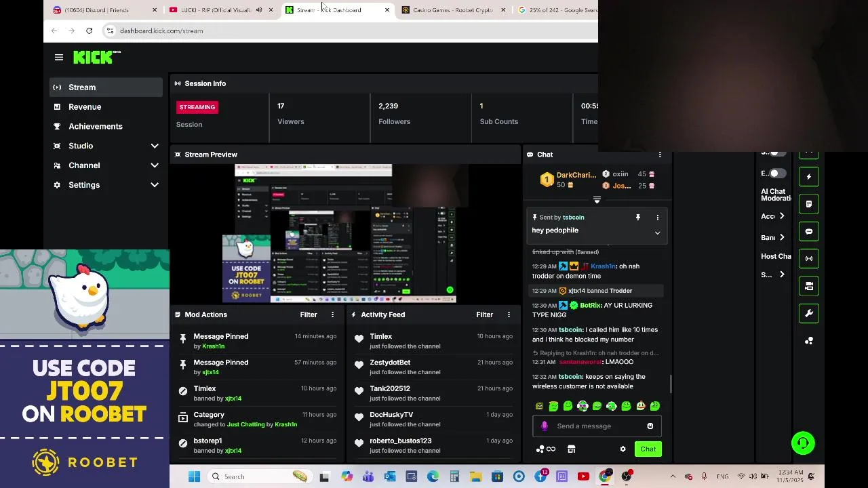868x488 pixels.
Task: Expand the pinned 'hey pedophile' message chevron
Action: pos(657,232)
